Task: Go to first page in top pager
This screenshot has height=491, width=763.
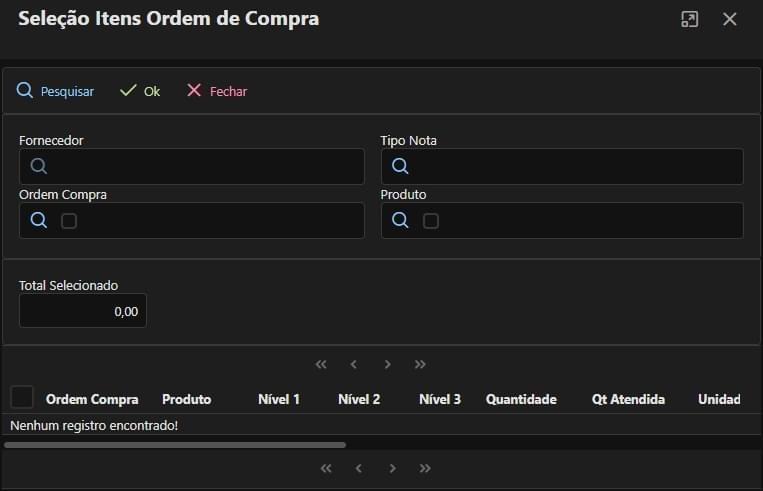Action: (321, 364)
